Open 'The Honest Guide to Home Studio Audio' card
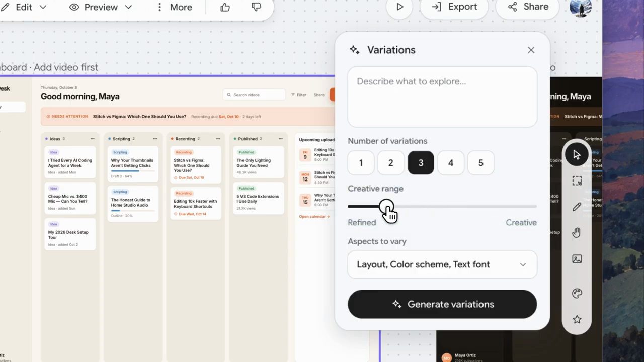Screen dimensions: 644x362 point(133,204)
